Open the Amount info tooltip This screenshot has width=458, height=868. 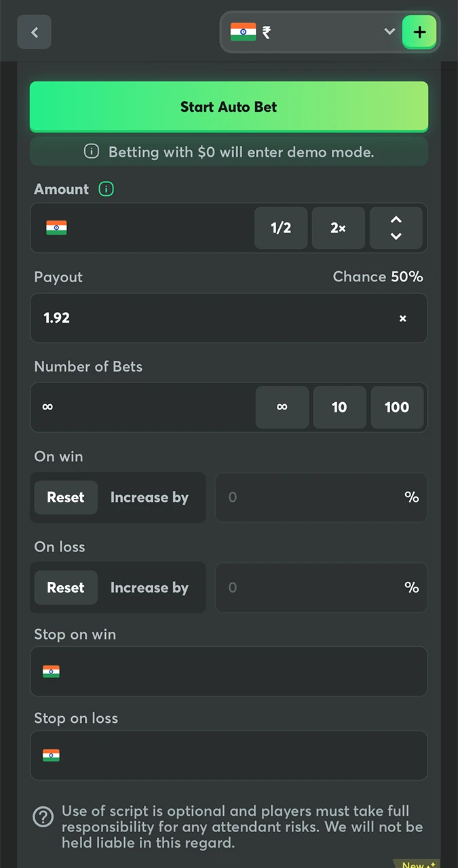[x=106, y=189]
